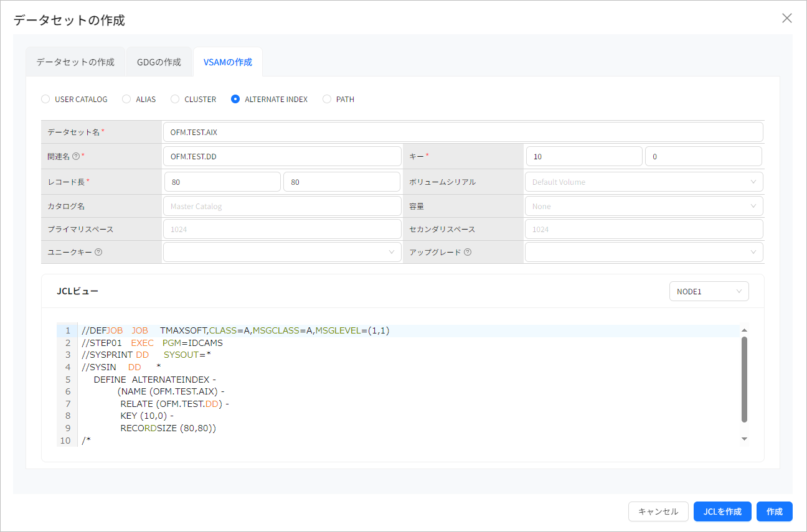Viewport: 807px width, 532px height.
Task: Open the NODE1 dropdown
Action: [709, 291]
